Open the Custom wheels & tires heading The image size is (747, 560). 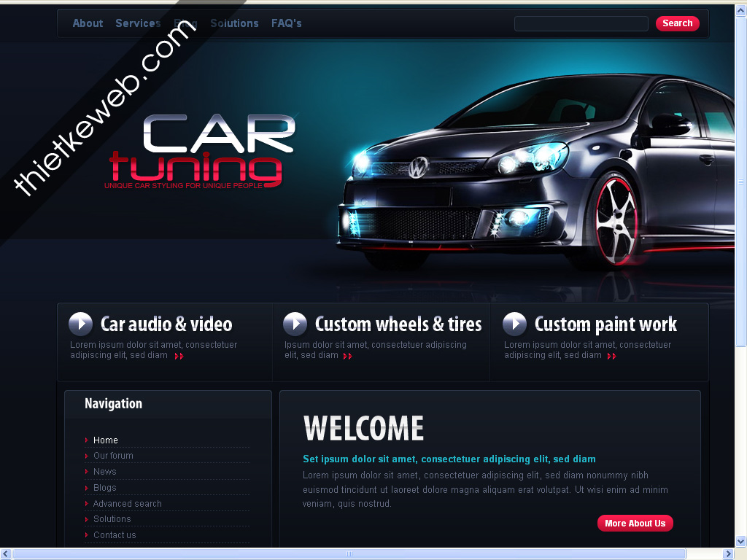coord(398,324)
